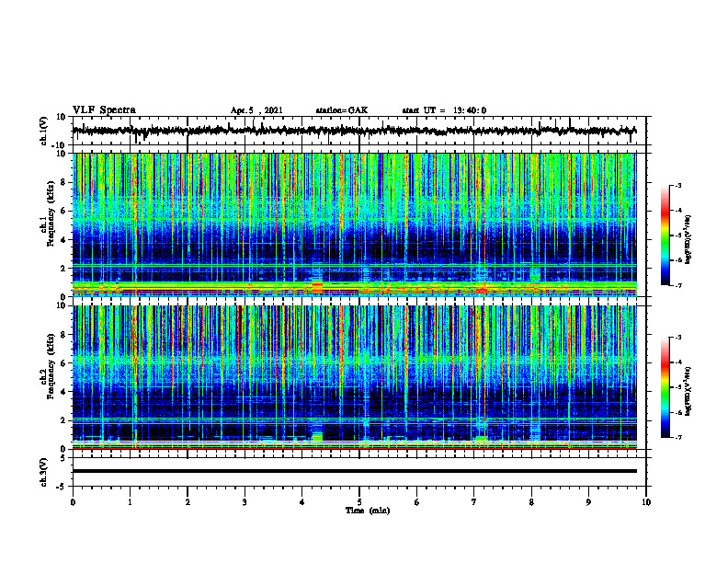Click the time axis tick label '2'
The height and width of the screenshot is (563, 728).
point(188,502)
